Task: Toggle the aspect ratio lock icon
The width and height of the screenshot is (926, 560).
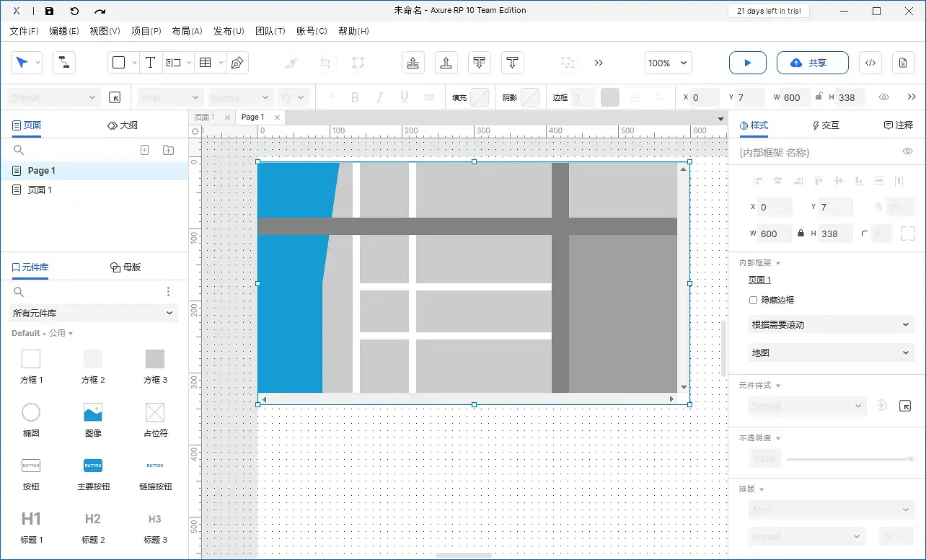Action: coord(801,234)
